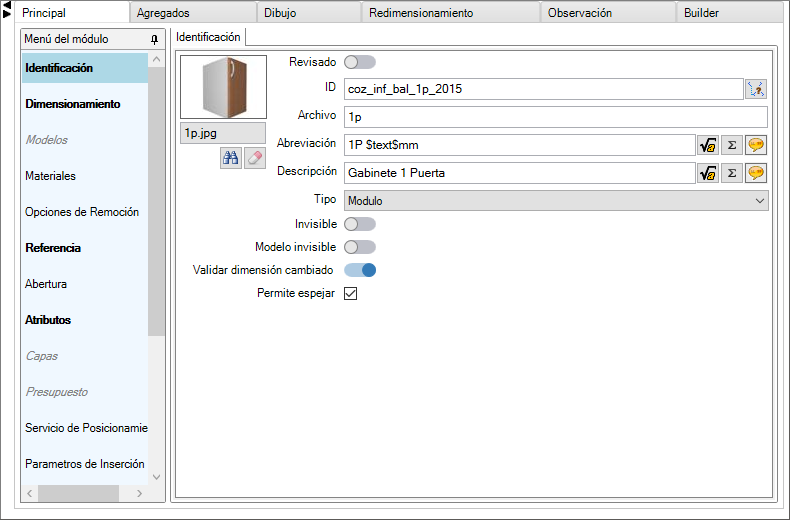Search image with the binoculars icon
Image resolution: width=806 pixels, height=527 pixels.
pyautogui.click(x=230, y=158)
